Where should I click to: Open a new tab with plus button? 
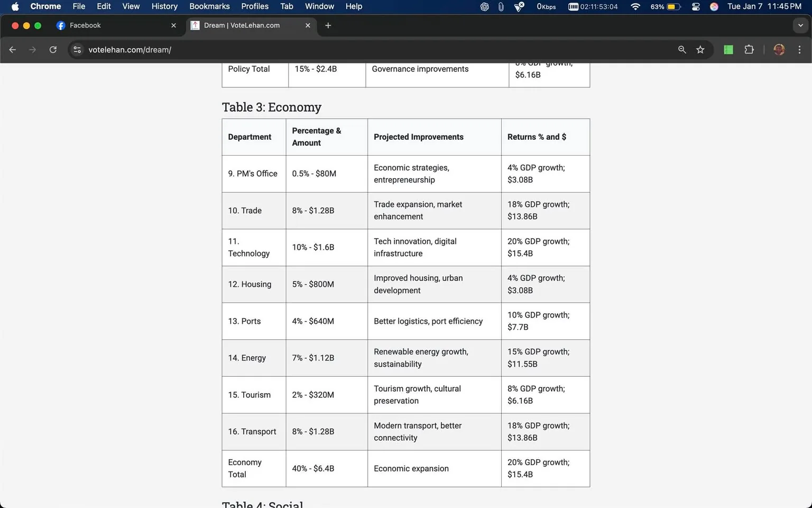pos(328,25)
